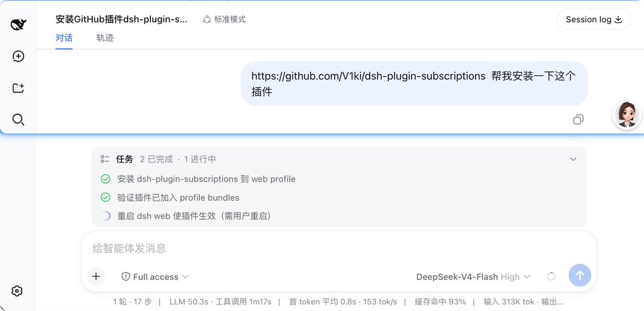Click the loading spinner near send
The width and height of the screenshot is (644, 311).
(x=551, y=277)
